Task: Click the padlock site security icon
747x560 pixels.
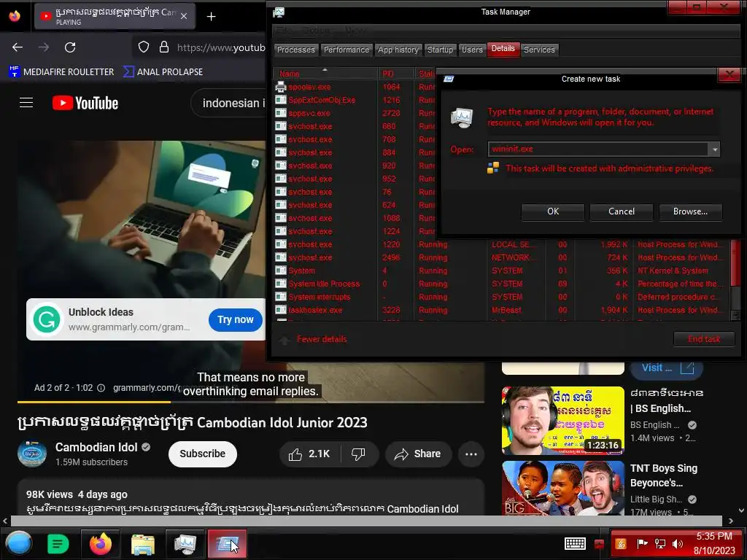Action: click(x=164, y=47)
